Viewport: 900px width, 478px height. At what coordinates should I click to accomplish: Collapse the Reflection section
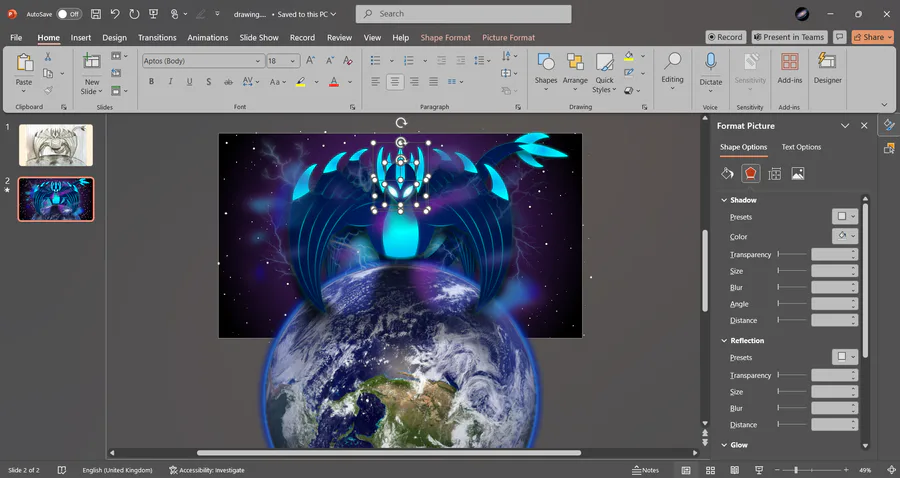tap(724, 341)
